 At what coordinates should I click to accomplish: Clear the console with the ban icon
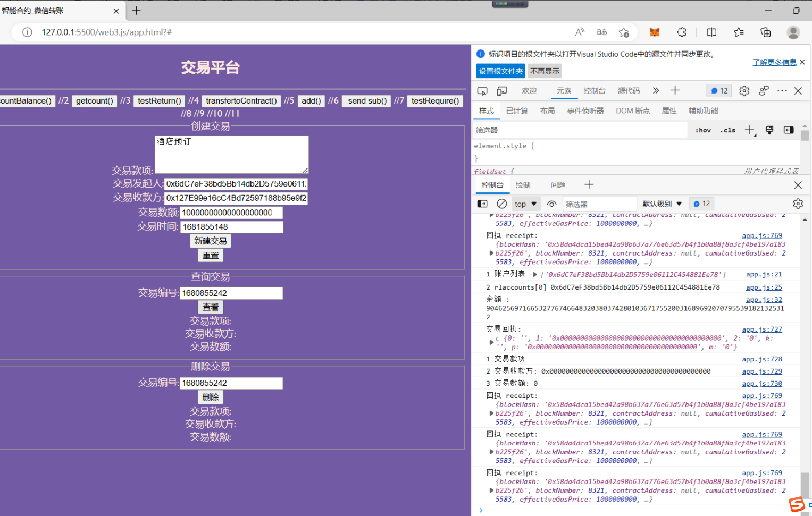click(x=501, y=204)
